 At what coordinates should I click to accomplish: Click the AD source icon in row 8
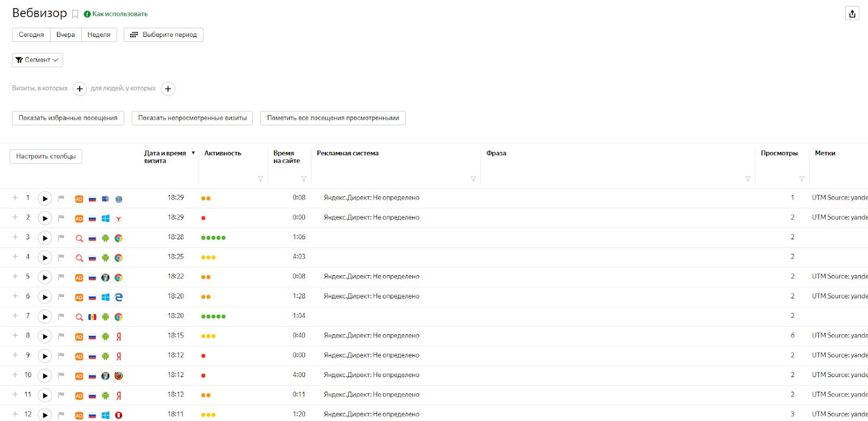pos(79,337)
